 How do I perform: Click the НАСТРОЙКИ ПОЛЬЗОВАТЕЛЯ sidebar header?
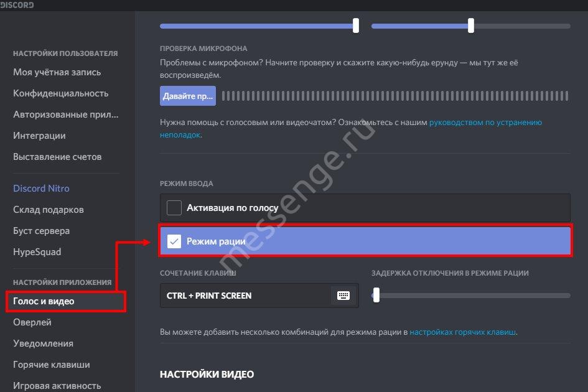coord(65,54)
